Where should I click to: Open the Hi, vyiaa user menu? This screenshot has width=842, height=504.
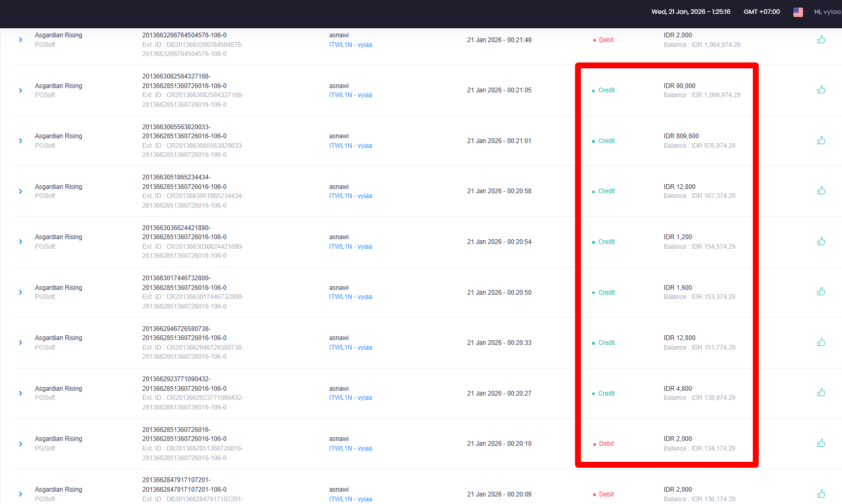click(x=828, y=12)
